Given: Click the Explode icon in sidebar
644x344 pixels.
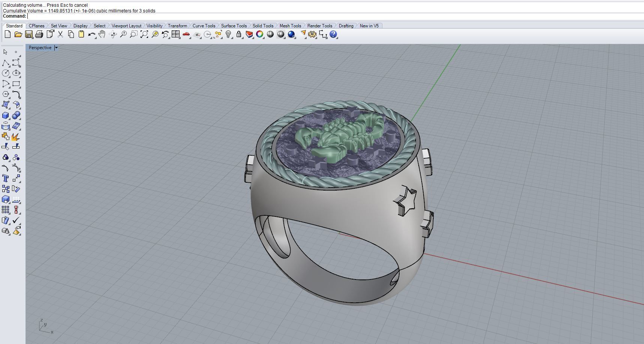Looking at the screenshot, I should (x=16, y=137).
